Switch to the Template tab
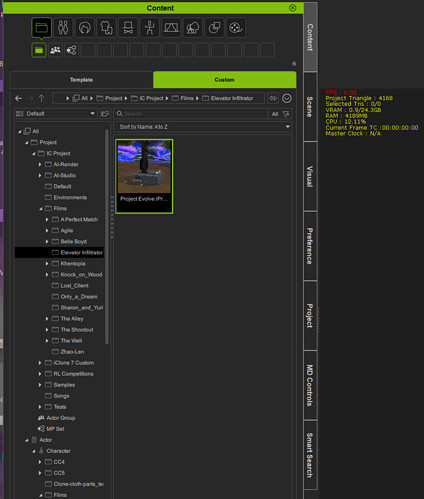 pyautogui.click(x=82, y=80)
